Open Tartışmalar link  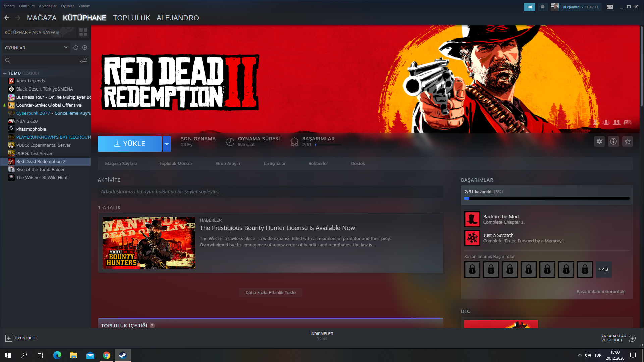(274, 164)
